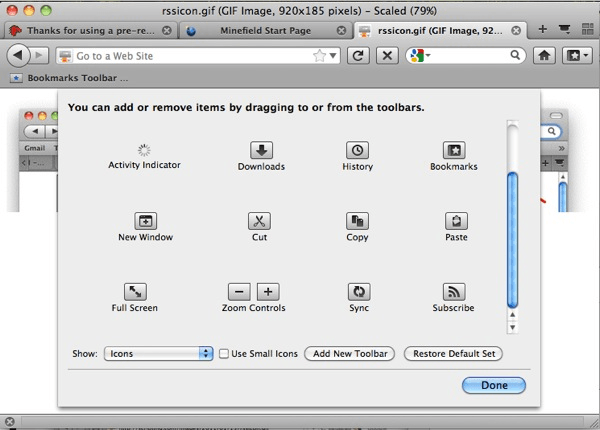600x430 pixels.
Task: Select the Full Screen icon
Action: [135, 292]
